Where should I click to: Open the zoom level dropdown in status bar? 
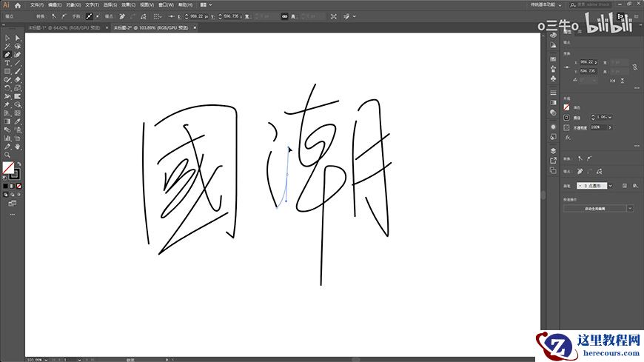pos(45,360)
